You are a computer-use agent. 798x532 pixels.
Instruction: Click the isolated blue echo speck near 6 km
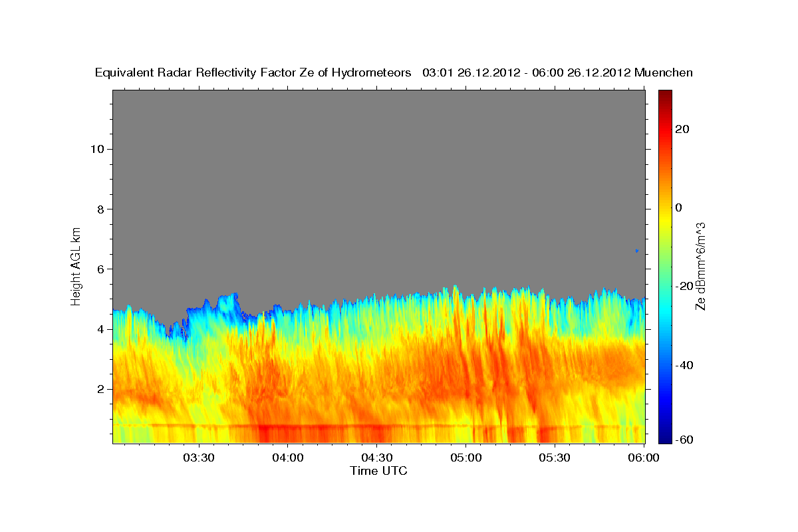(636, 251)
